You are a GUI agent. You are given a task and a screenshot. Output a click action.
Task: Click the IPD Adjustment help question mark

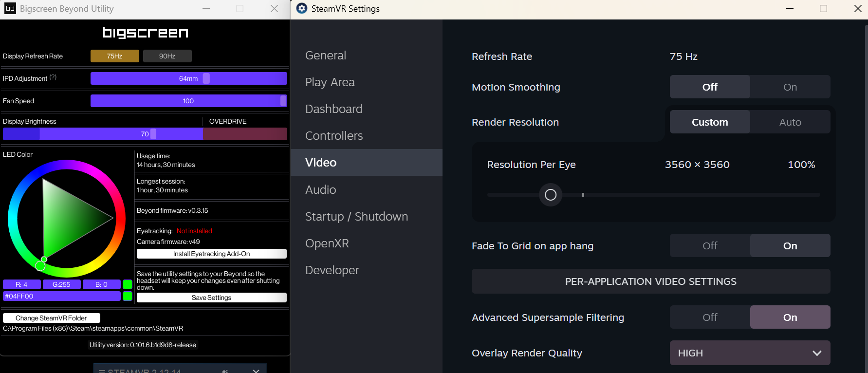point(53,77)
